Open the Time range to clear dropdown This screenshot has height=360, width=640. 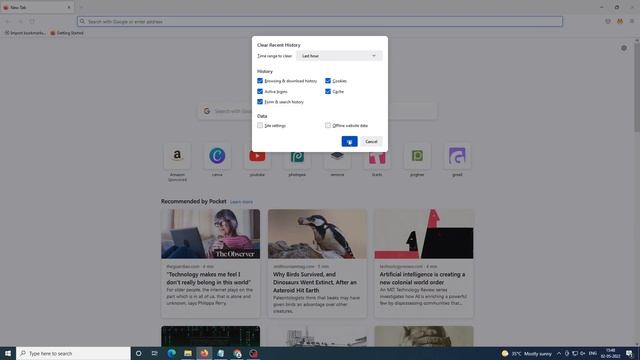[339, 56]
